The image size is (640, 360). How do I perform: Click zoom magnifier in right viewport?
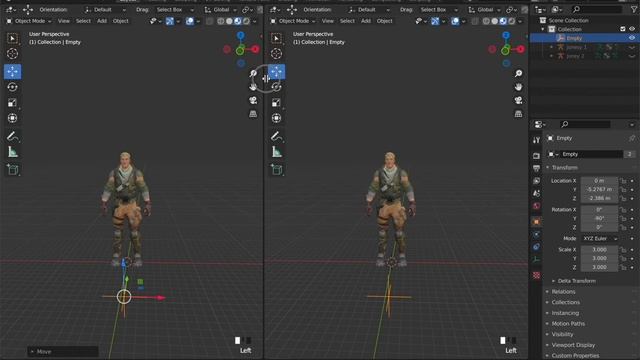click(518, 73)
